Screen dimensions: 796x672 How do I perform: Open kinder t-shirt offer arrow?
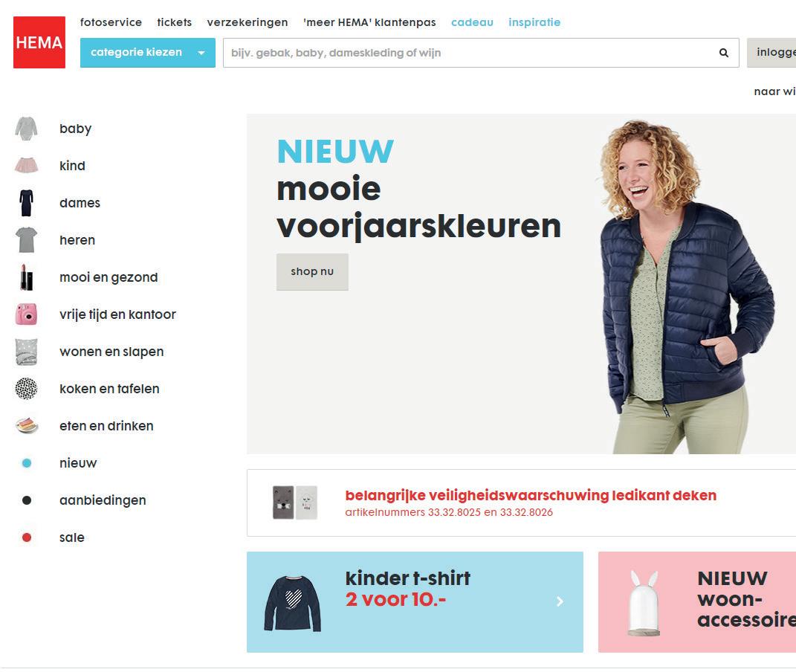click(560, 601)
